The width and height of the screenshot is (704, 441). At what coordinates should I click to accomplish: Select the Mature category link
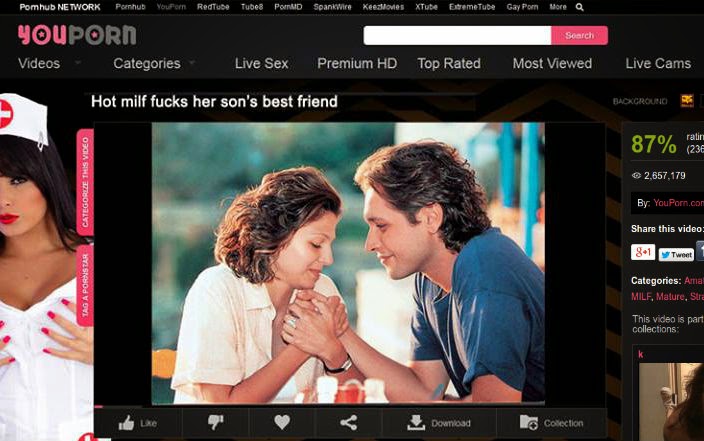click(x=670, y=296)
